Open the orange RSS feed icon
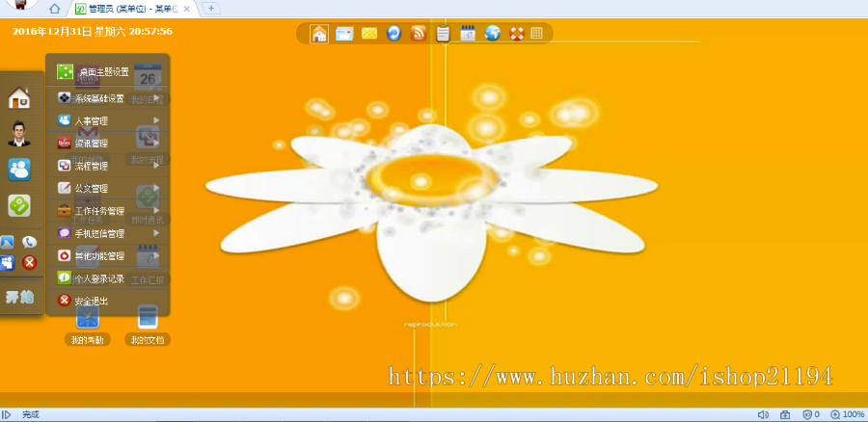This screenshot has height=422, width=868. pos(419,33)
